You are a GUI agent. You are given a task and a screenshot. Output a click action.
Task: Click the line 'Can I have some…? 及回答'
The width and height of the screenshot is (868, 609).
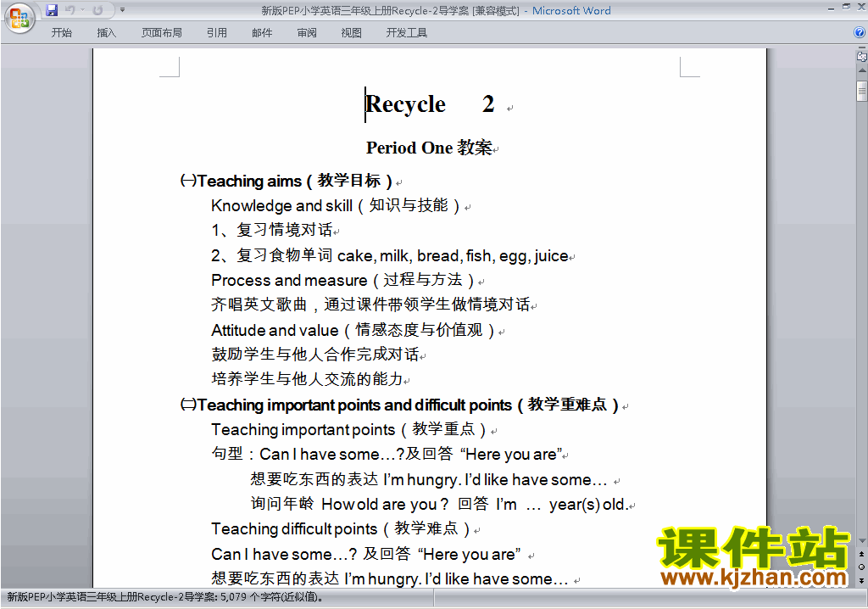point(366,554)
